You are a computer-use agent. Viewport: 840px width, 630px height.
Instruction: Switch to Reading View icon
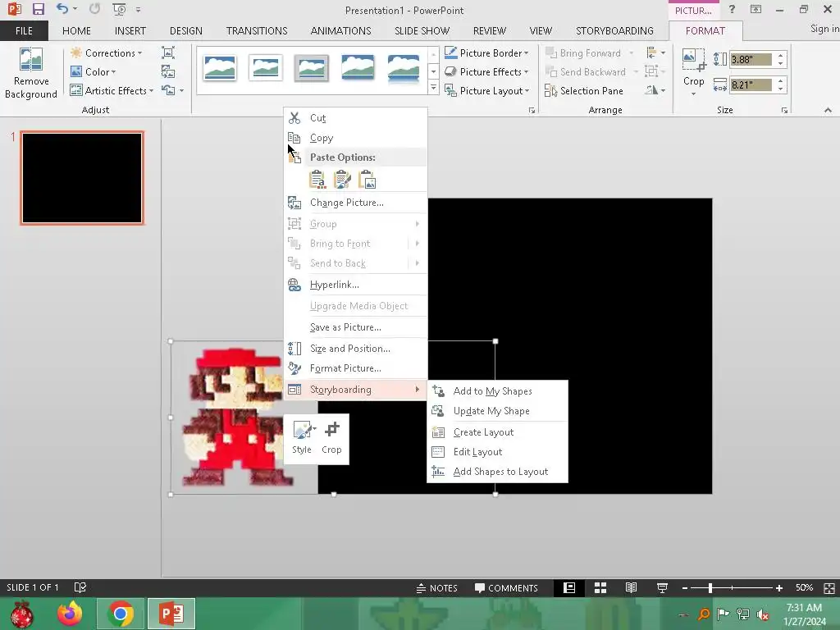point(631,587)
